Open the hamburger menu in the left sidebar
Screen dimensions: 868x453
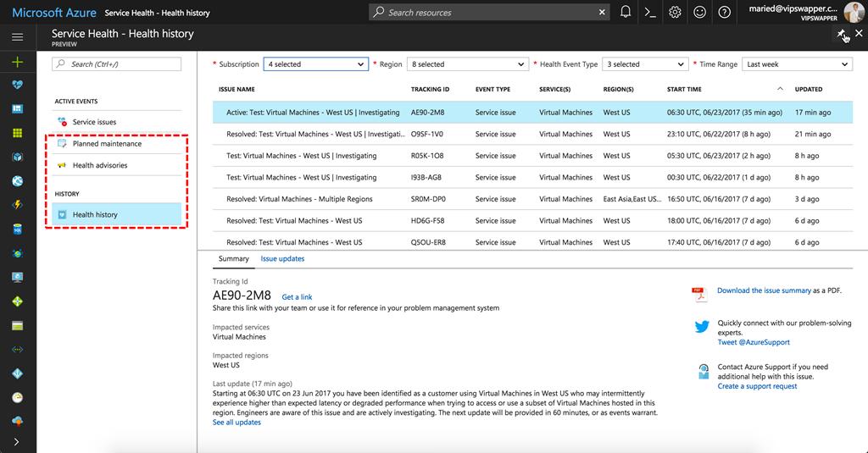coord(17,37)
